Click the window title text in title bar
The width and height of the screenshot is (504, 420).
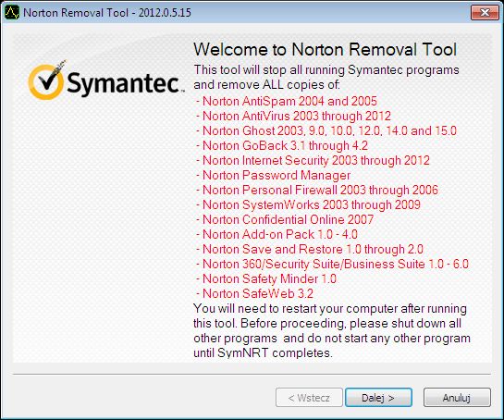click(107, 13)
